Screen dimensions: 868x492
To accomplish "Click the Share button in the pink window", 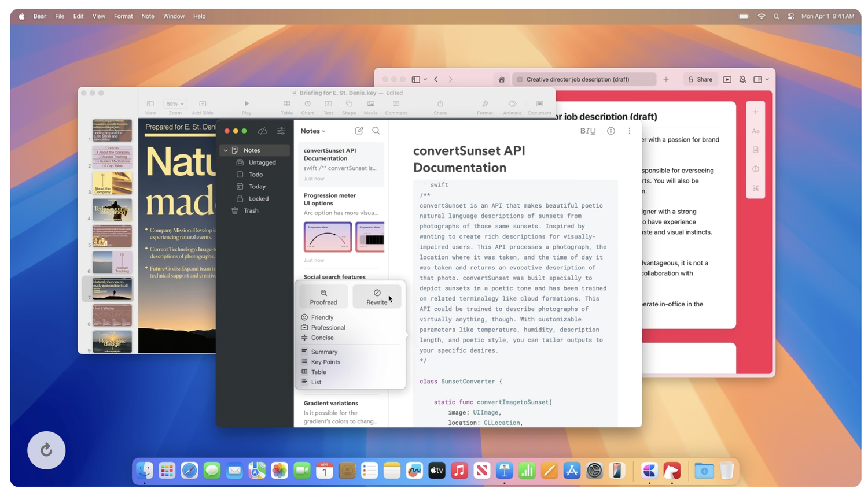I will 700,79.
